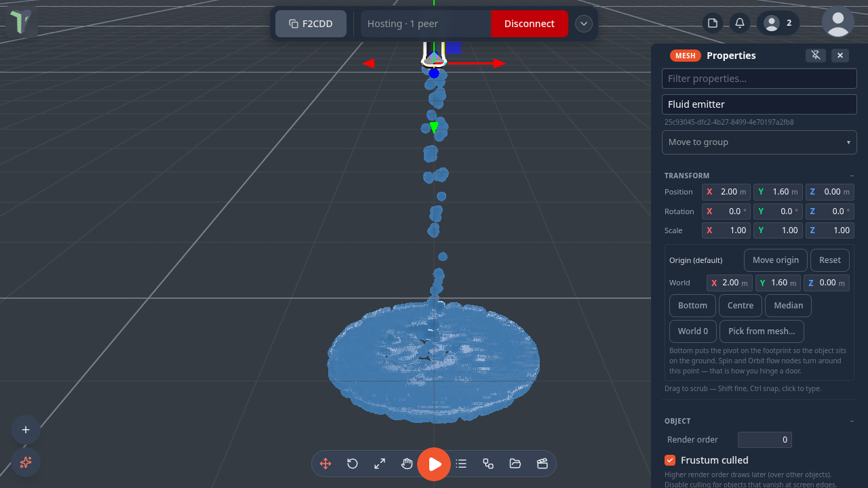This screenshot has height=488, width=868.
Task: Click the Position Y value field
Action: point(778,192)
